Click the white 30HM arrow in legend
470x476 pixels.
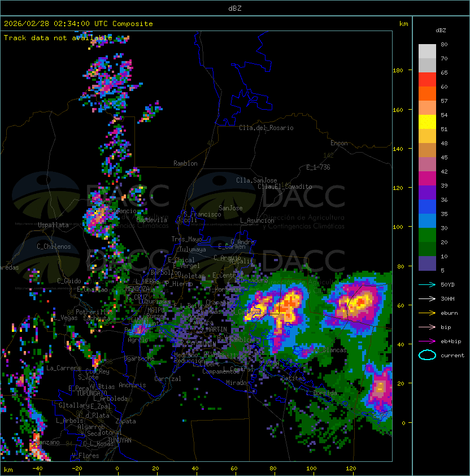pos(427,298)
